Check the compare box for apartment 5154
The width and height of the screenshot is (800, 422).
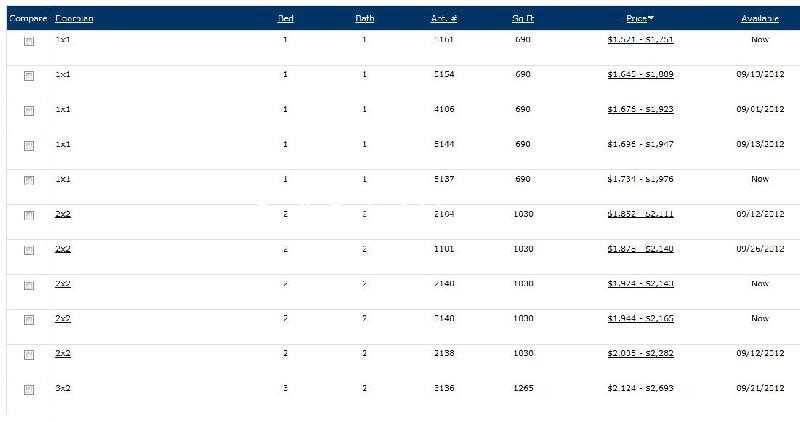pyautogui.click(x=29, y=75)
